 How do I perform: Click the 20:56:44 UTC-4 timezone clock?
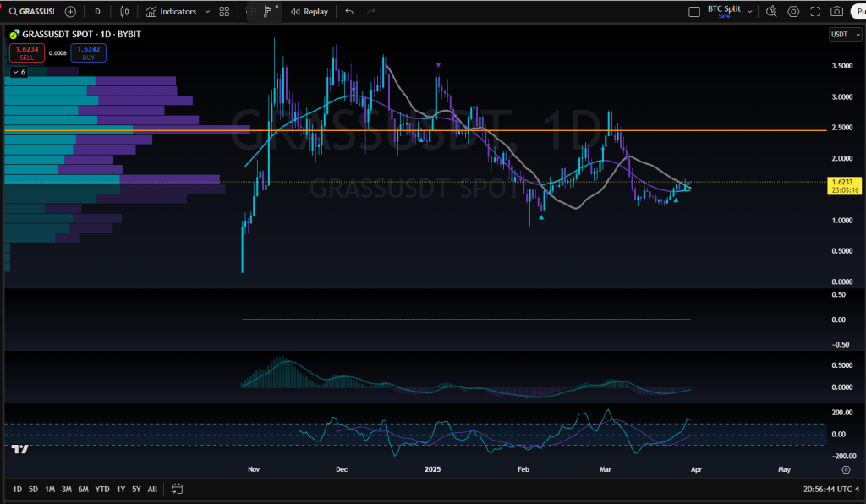pyautogui.click(x=831, y=489)
